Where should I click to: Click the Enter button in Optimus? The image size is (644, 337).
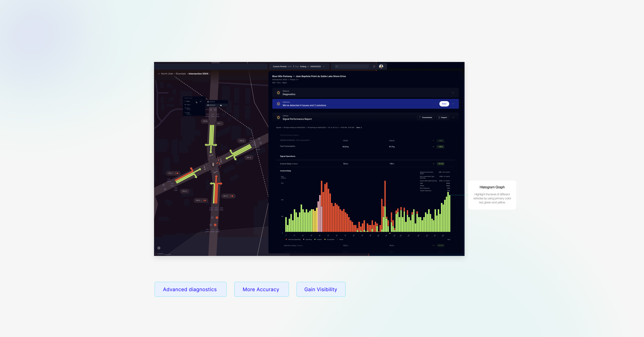444,104
